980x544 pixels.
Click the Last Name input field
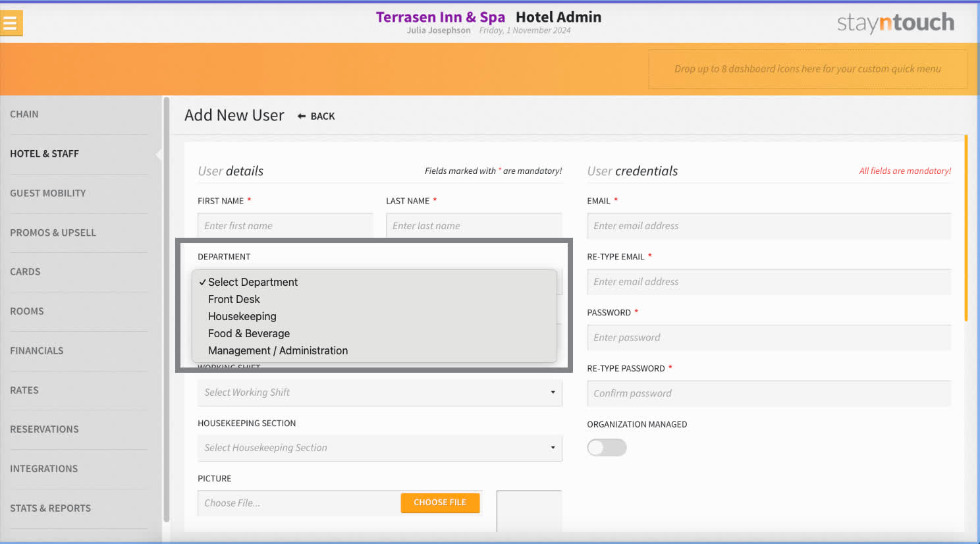(474, 225)
